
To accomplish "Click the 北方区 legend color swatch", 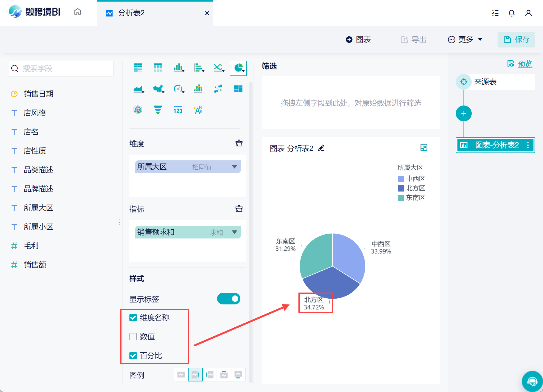I will (x=401, y=188).
